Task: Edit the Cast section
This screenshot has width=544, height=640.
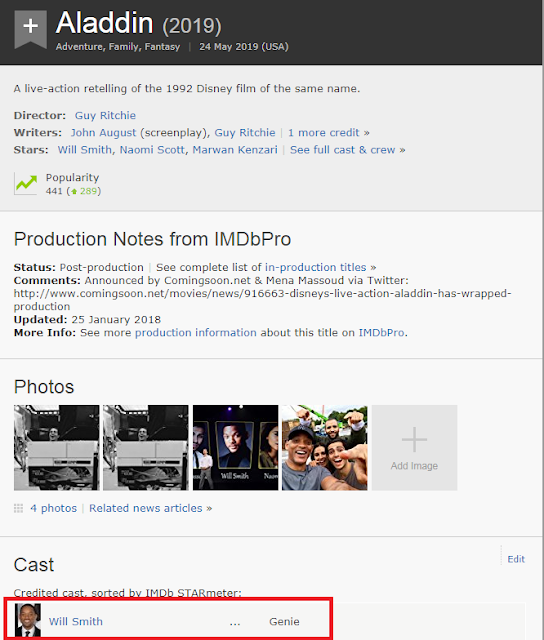Action: point(516,559)
